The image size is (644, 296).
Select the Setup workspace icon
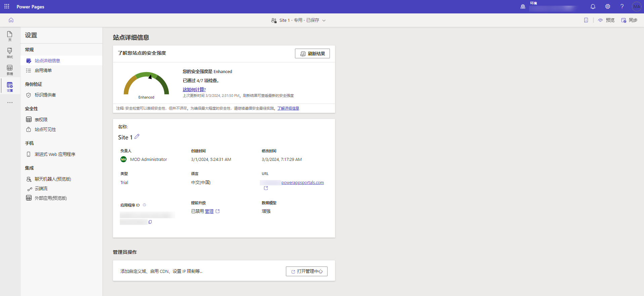pos(10,87)
